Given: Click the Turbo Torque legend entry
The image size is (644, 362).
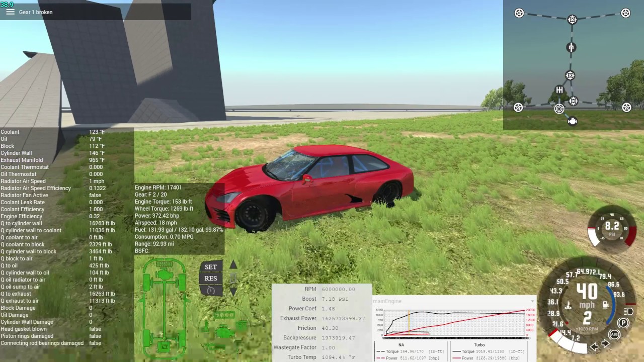Looking at the screenshot, I should click(x=488, y=351).
